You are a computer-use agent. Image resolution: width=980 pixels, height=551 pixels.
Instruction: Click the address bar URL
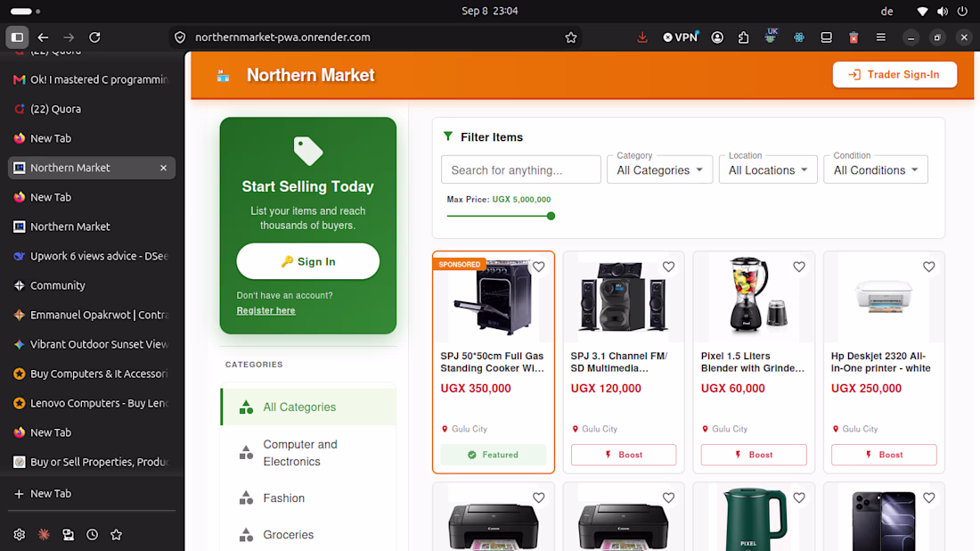(282, 37)
